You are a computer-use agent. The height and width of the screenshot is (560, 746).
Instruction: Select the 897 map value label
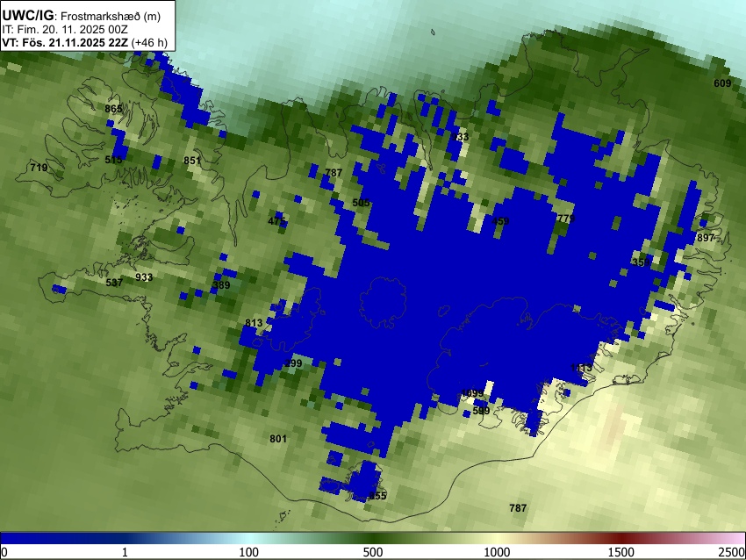point(706,238)
